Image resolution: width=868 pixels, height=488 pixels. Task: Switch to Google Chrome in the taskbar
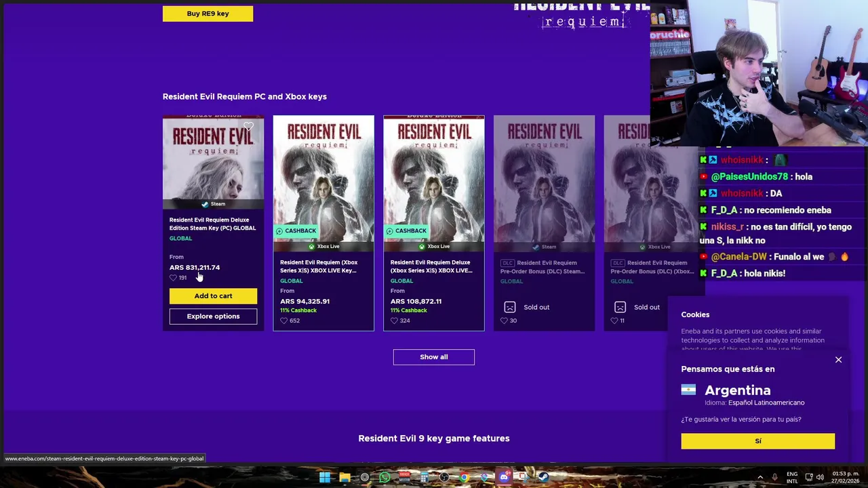(x=464, y=477)
